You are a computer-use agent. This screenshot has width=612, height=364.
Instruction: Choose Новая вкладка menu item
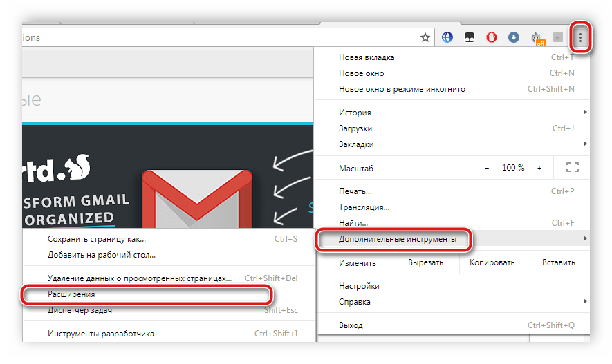pos(453,57)
